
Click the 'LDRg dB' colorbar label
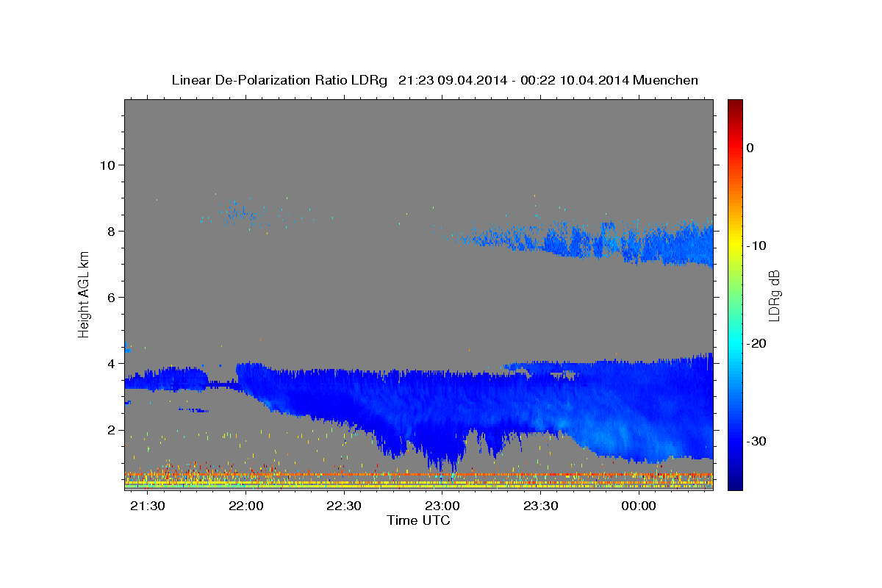[x=773, y=295]
